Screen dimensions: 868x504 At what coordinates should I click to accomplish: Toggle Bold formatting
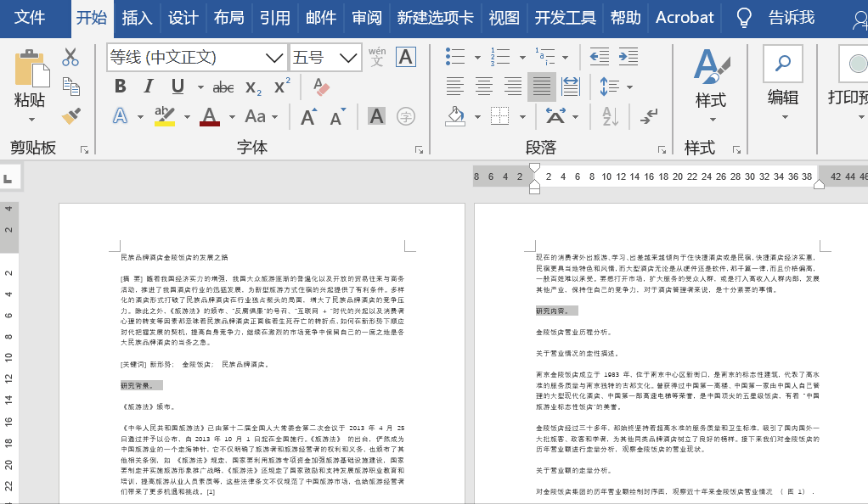[120, 87]
